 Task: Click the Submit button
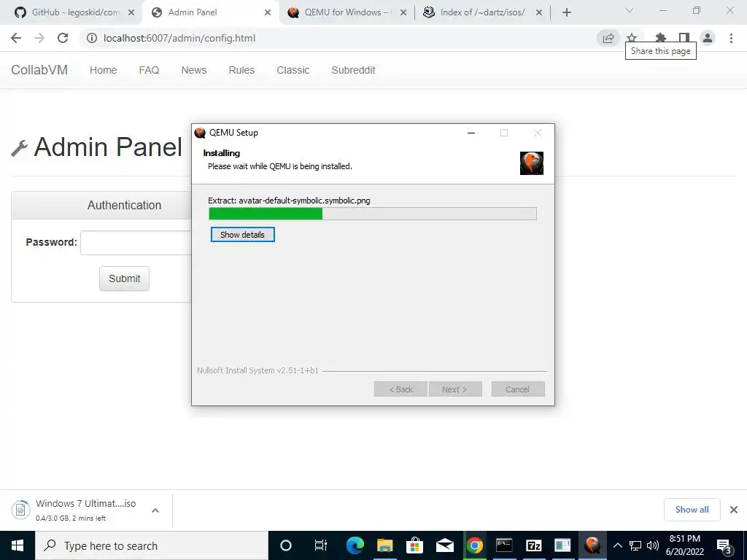124,279
